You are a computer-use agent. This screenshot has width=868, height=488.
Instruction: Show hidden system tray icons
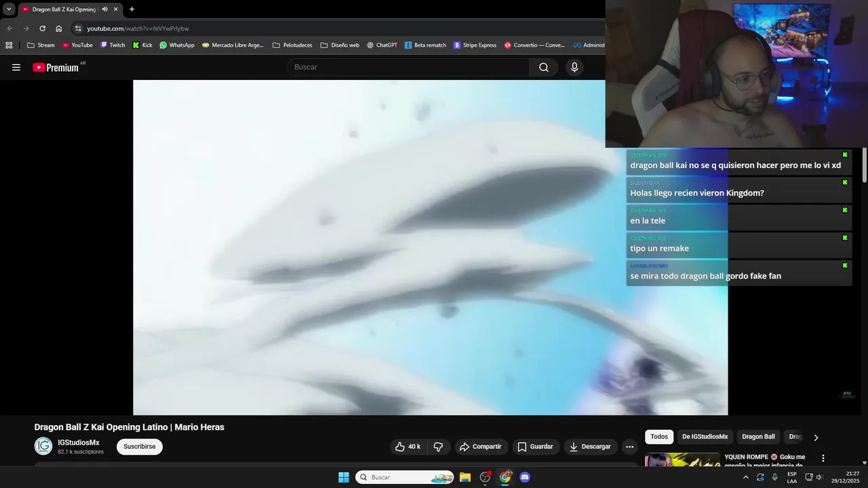(x=746, y=477)
